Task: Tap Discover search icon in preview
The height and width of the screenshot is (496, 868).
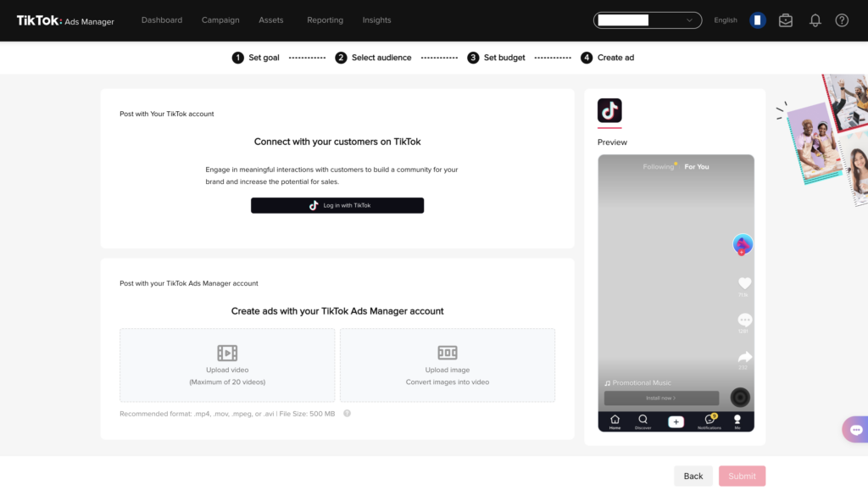Action: [x=643, y=422]
